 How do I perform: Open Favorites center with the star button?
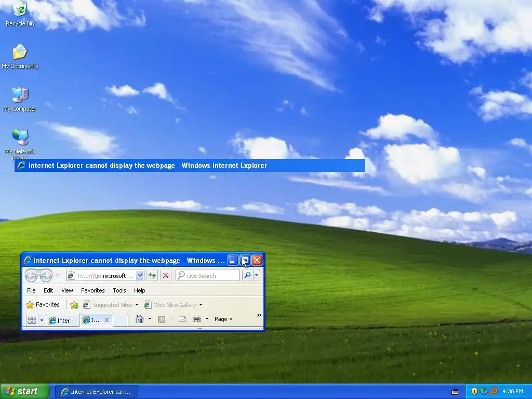(x=43, y=304)
